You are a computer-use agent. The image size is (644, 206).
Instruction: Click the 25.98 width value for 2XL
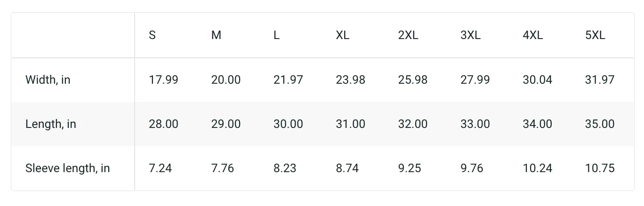413,80
